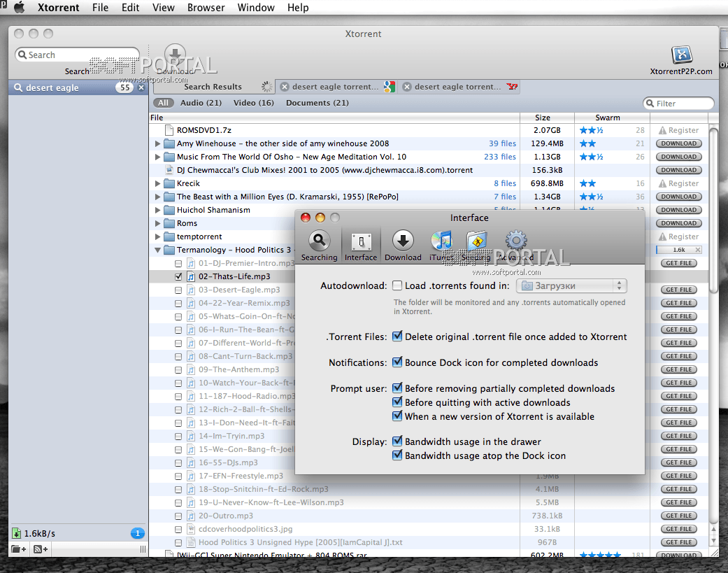Image resolution: width=728 pixels, height=573 pixels.
Task: Select the Video (16) filter tab
Action: tap(253, 103)
